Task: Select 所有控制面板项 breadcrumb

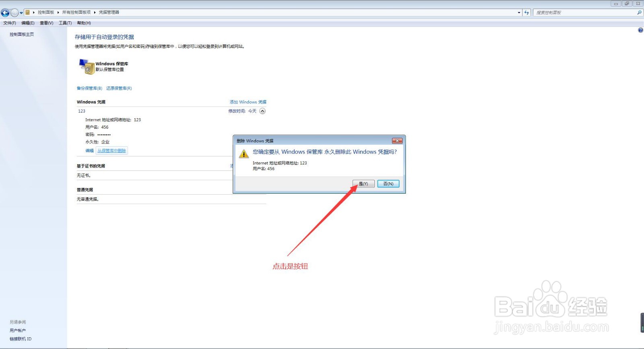Action: pyautogui.click(x=76, y=12)
